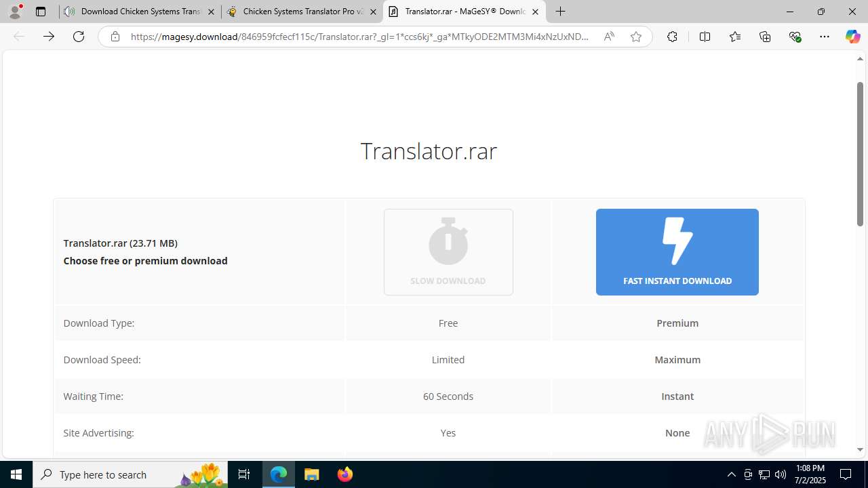Open the Windows Start menu
The image size is (868, 488).
16,474
